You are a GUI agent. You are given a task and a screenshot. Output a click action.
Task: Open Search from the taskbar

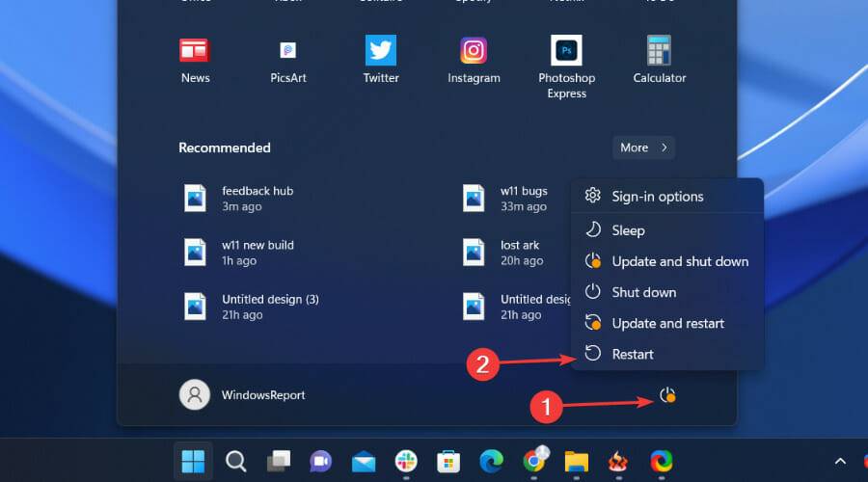click(x=236, y=461)
